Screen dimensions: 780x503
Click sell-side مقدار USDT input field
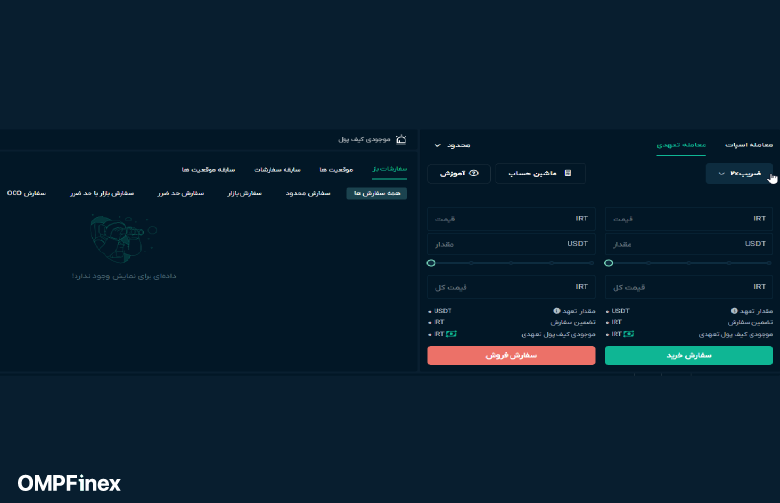[511, 244]
